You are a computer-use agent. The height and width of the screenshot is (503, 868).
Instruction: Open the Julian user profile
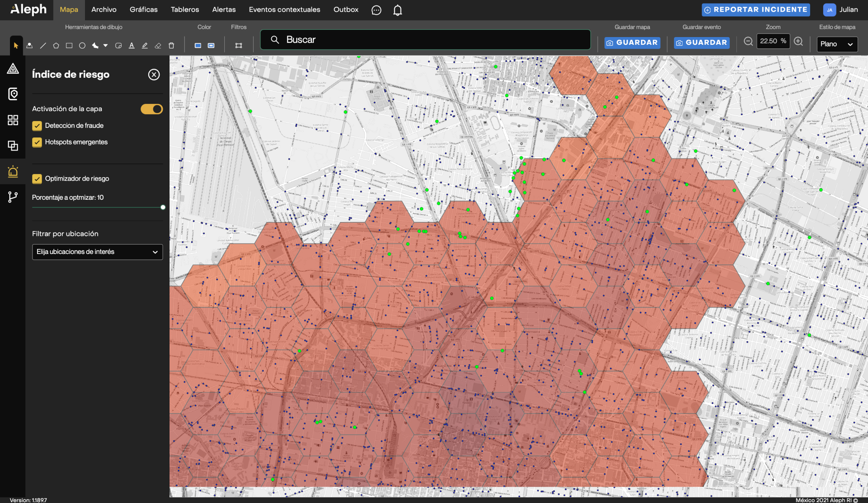840,9
